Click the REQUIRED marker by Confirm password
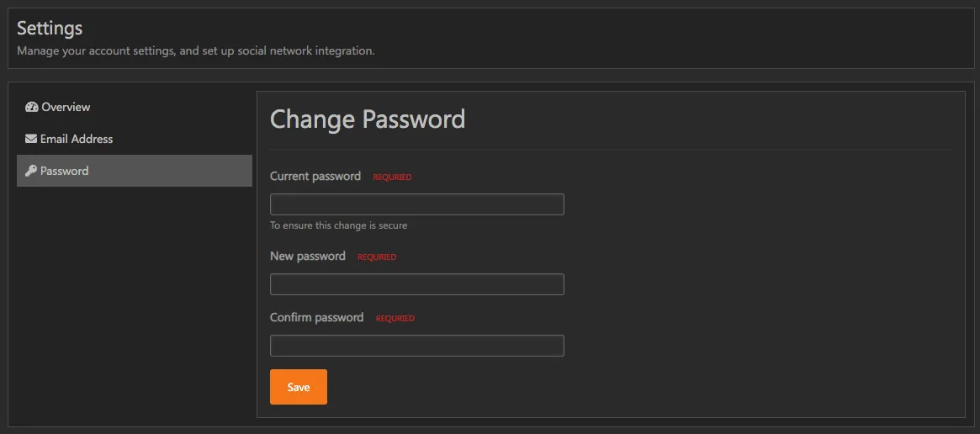980x434 pixels. (x=395, y=319)
